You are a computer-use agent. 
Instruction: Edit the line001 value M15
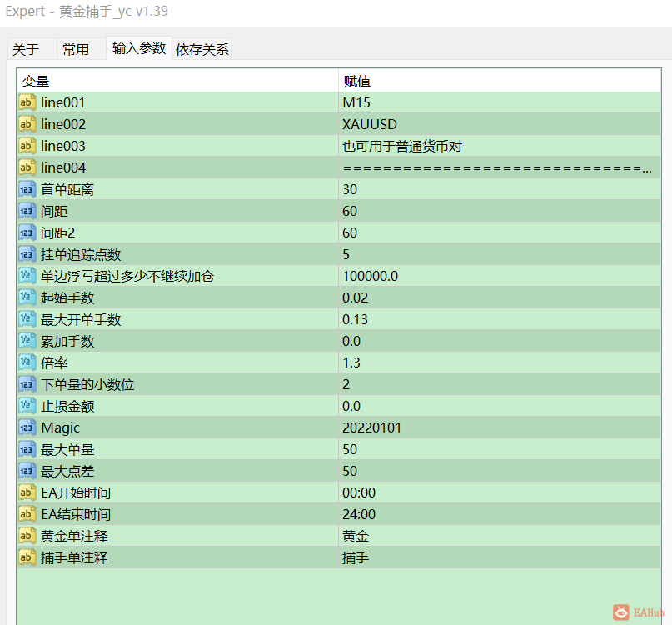(500, 102)
